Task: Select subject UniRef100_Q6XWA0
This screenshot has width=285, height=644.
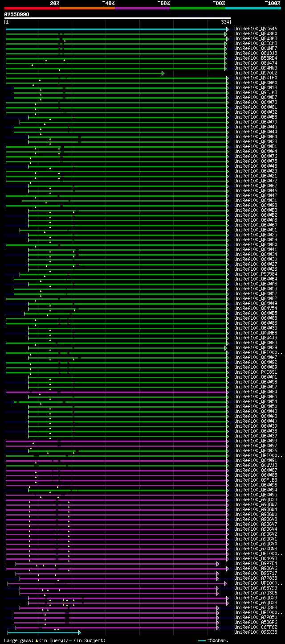Action: click(256, 83)
